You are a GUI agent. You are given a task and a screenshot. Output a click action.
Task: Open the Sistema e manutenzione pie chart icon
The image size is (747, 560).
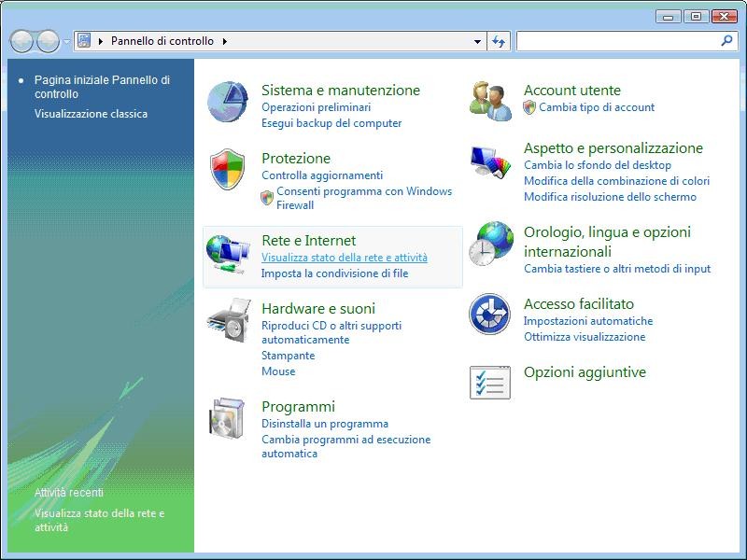coord(228,102)
